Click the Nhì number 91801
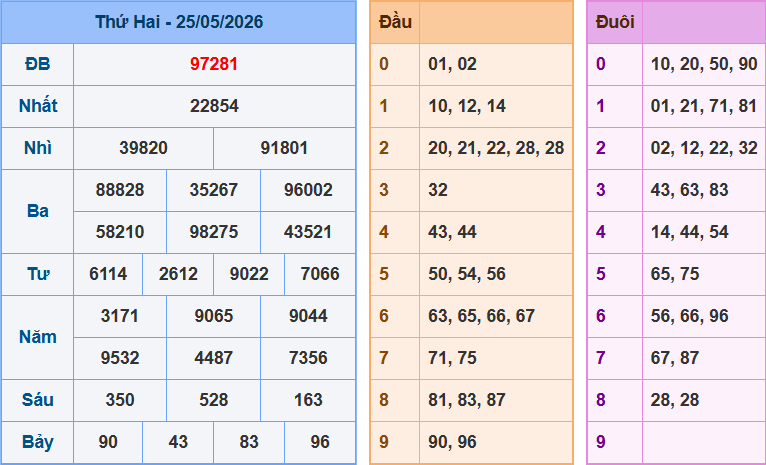The width and height of the screenshot is (766, 465). point(284,148)
